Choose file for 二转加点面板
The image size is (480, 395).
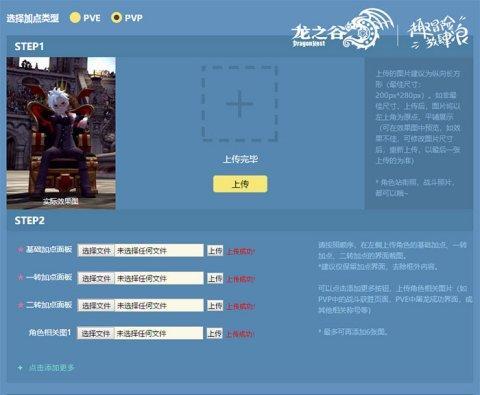point(96,306)
